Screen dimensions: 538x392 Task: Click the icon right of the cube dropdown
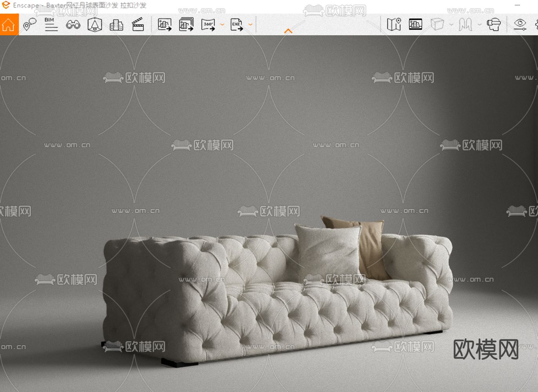tap(466, 25)
